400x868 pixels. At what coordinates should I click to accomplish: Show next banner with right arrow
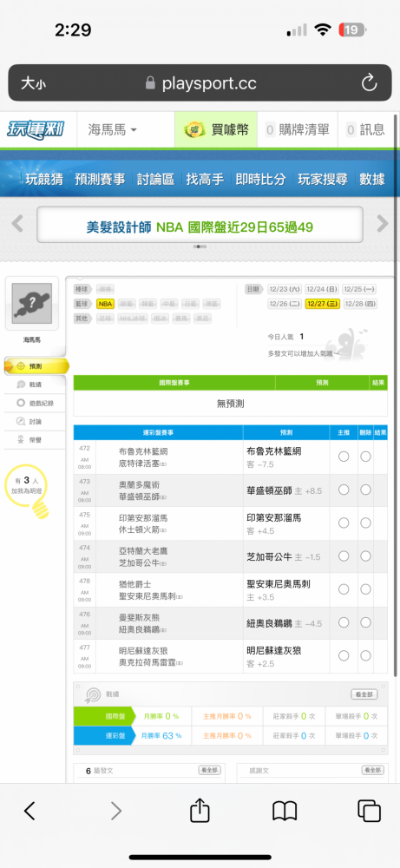(x=383, y=224)
